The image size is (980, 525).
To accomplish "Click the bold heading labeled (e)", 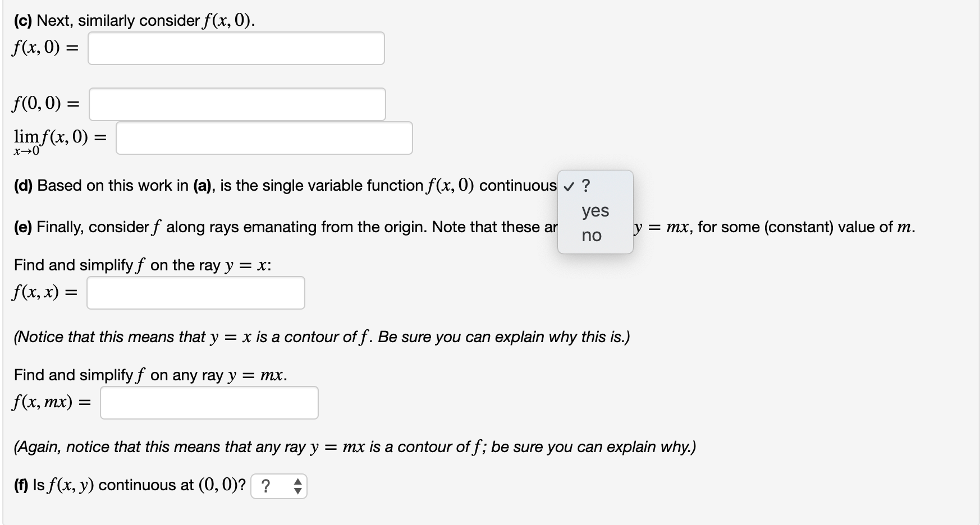I will (24, 227).
